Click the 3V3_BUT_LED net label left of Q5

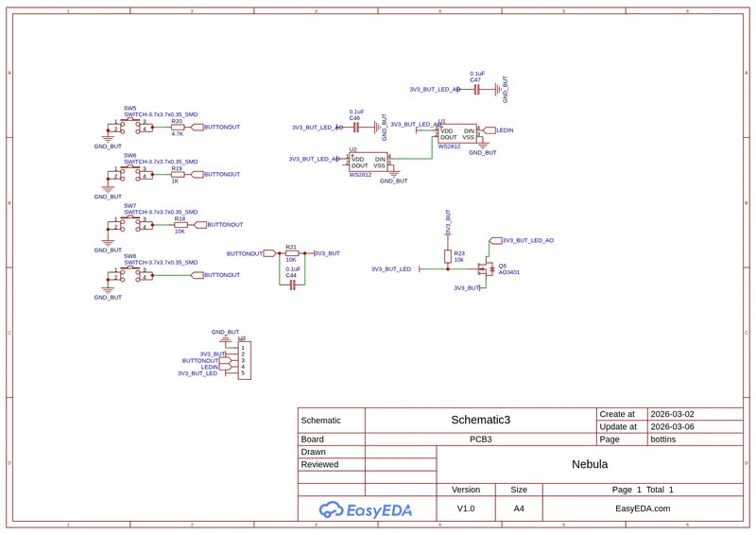(391, 268)
